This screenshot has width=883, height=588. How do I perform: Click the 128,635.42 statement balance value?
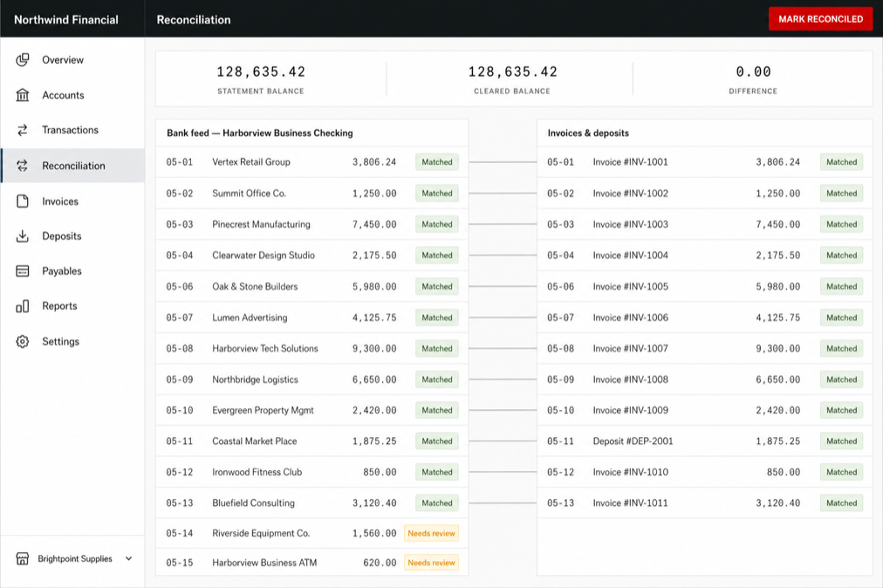pos(261,72)
